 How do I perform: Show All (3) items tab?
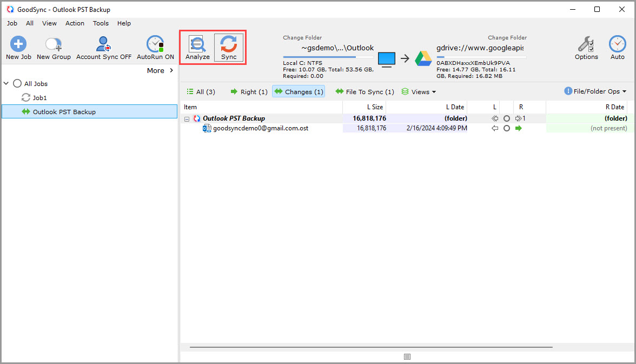[x=201, y=92]
